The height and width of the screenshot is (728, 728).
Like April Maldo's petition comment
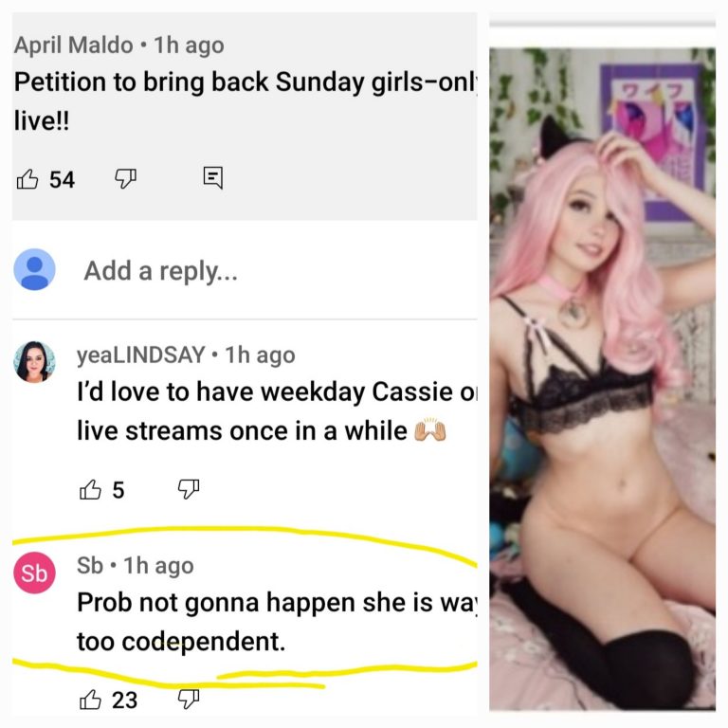pyautogui.click(x=27, y=179)
